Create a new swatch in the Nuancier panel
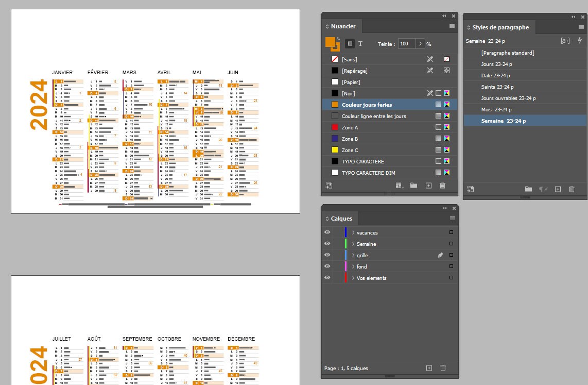588x385 pixels. tap(428, 186)
